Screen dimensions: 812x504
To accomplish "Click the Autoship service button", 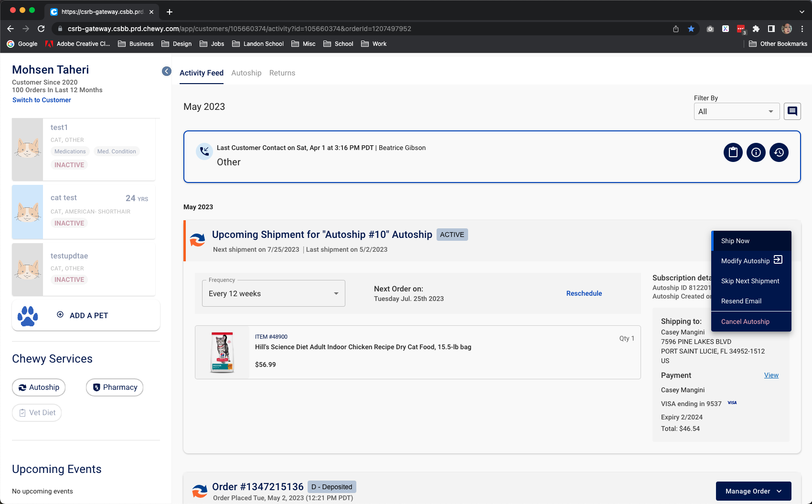I will point(39,387).
